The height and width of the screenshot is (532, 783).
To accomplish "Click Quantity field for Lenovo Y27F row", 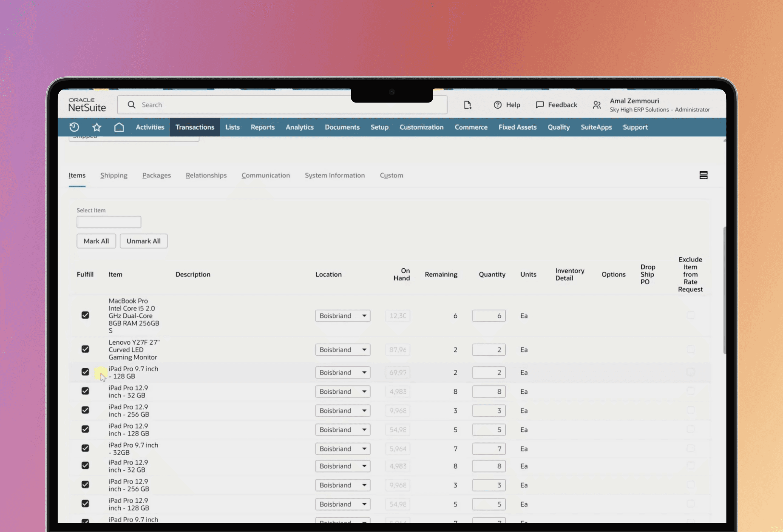I will pyautogui.click(x=489, y=350).
